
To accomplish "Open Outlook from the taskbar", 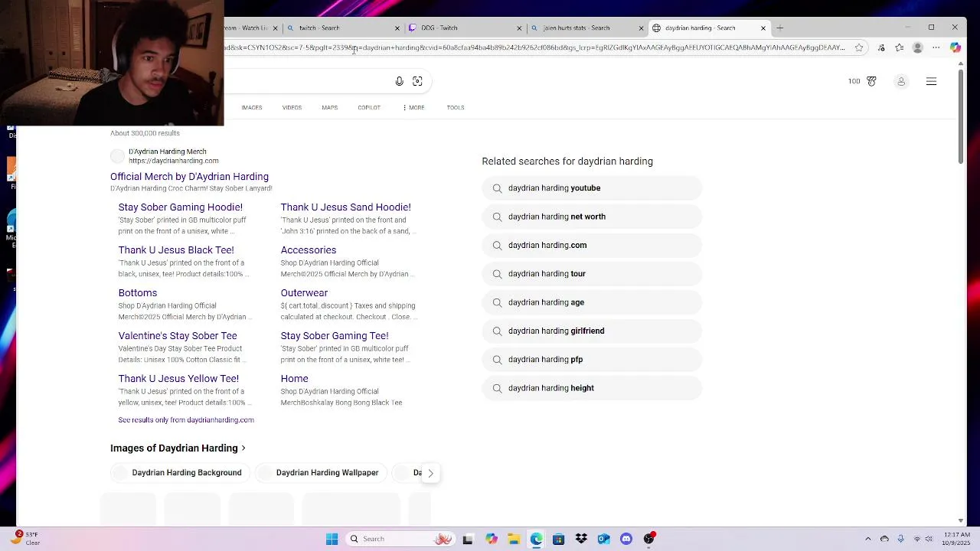I will click(x=603, y=540).
